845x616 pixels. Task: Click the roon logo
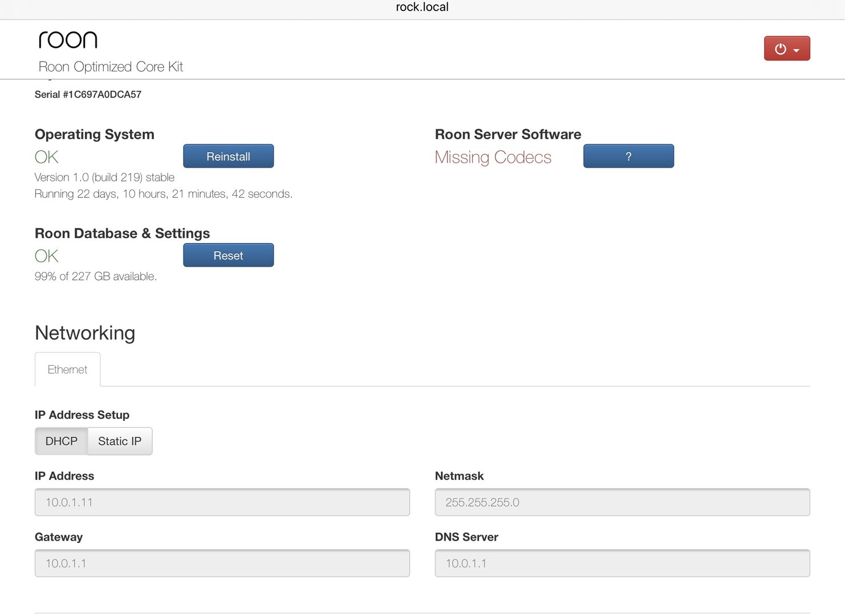click(x=68, y=39)
